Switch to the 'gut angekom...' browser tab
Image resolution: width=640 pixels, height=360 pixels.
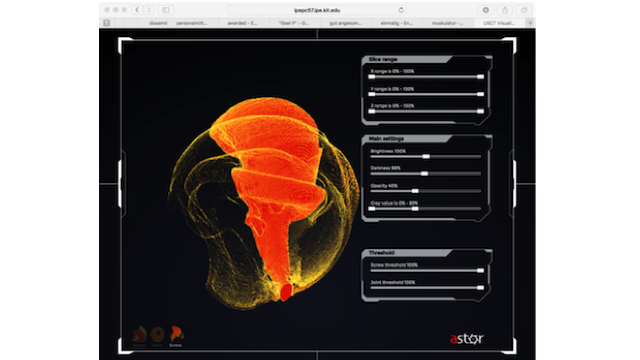(345, 23)
